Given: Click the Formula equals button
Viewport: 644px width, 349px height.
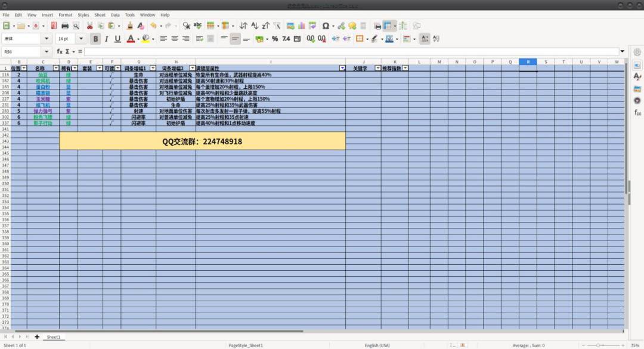Looking at the screenshot, I should coord(80,51).
